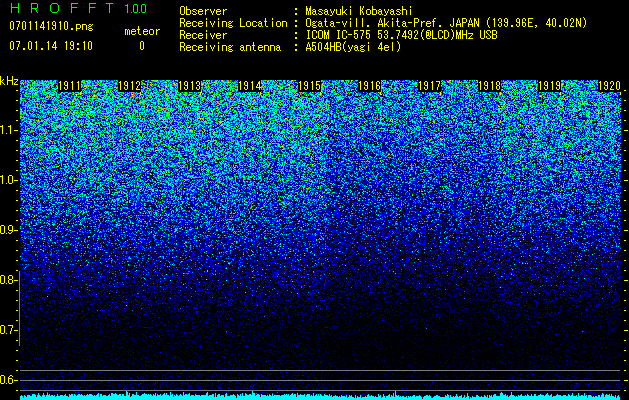Click the 1912 time marker
The image size is (629, 400).
(130, 86)
